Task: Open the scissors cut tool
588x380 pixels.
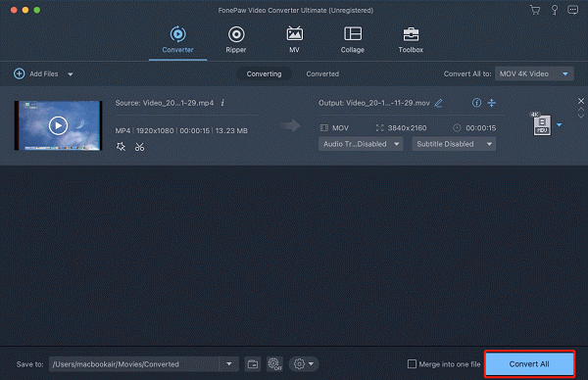Action: pos(139,147)
